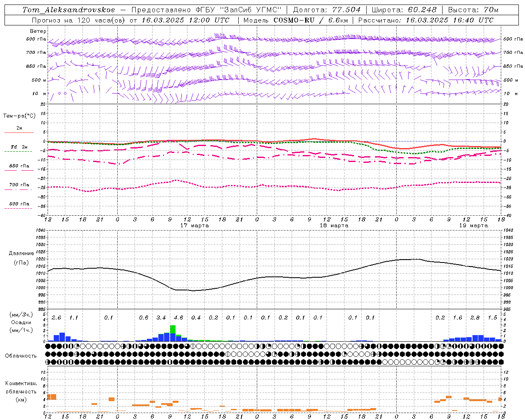
Task: Click the '17 марта' date label
Action: pyautogui.click(x=194, y=226)
